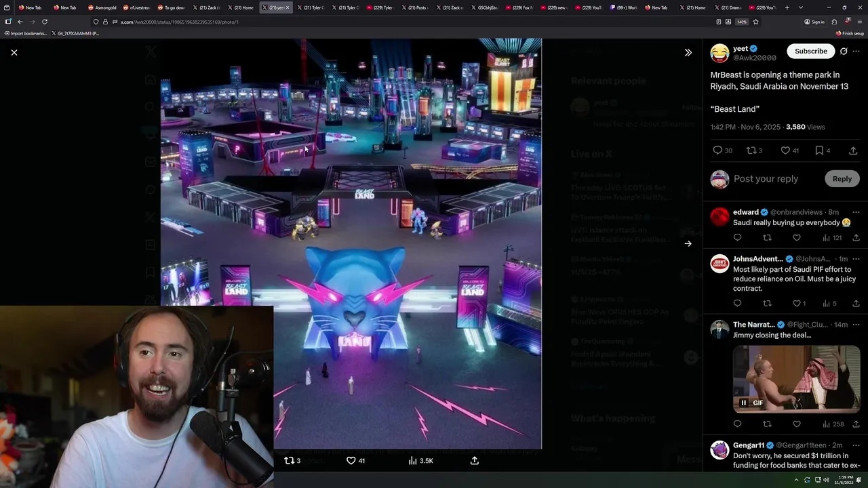Screen dimensions: 868x488
Task: Repost edward's comment
Action: point(767,238)
